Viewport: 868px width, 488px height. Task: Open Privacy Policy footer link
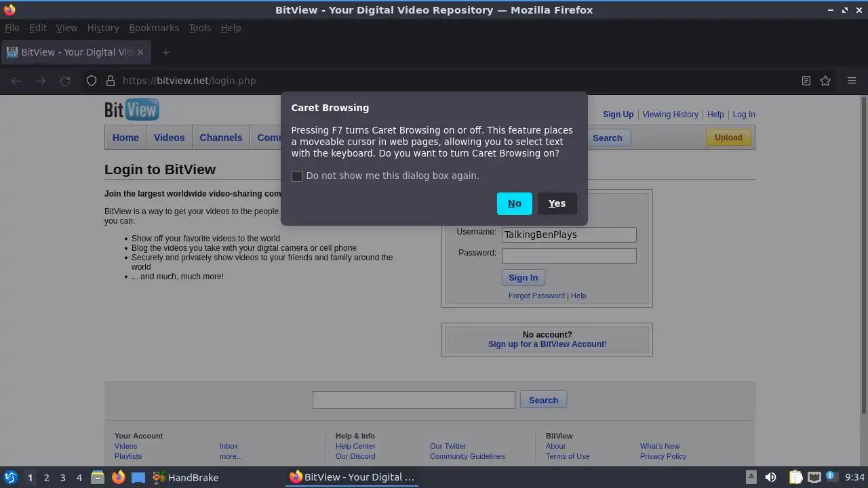click(663, 456)
